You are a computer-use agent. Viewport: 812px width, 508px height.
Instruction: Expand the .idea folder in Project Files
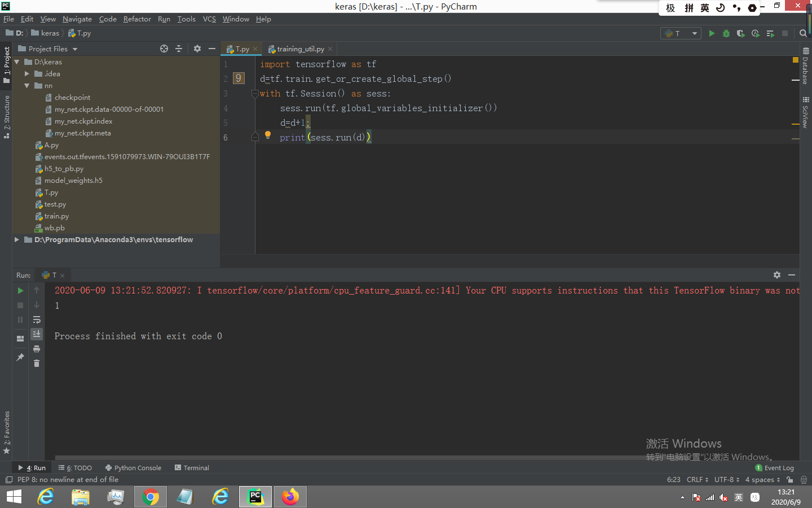click(x=26, y=73)
